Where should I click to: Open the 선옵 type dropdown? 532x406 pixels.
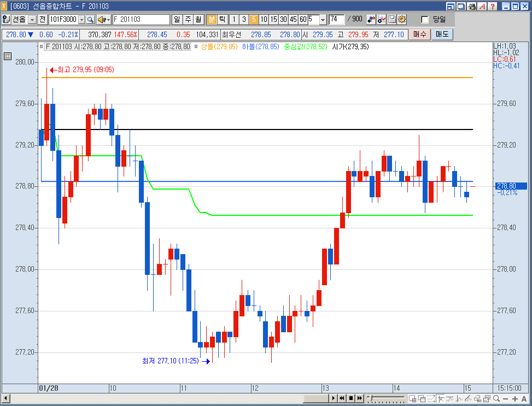click(32, 20)
